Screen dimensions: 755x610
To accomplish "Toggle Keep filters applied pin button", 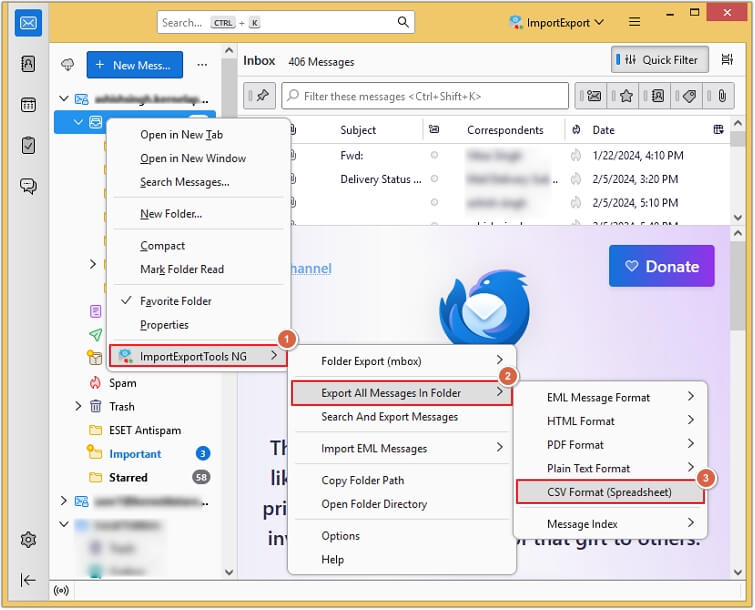I will coord(260,96).
